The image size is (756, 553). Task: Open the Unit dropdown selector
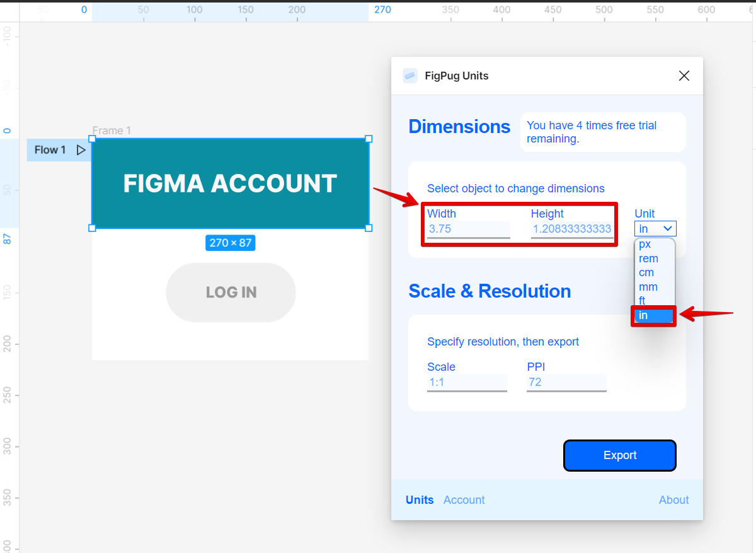point(655,229)
